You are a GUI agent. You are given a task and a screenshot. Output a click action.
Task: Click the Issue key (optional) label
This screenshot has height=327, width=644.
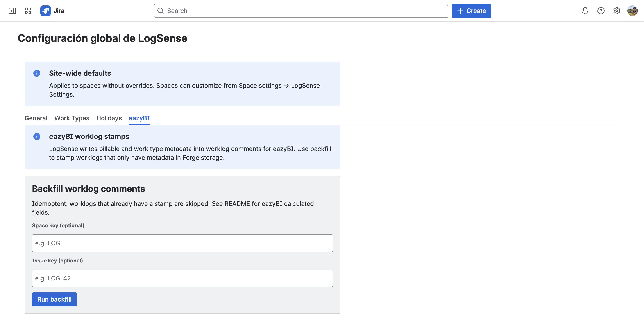[57, 261]
